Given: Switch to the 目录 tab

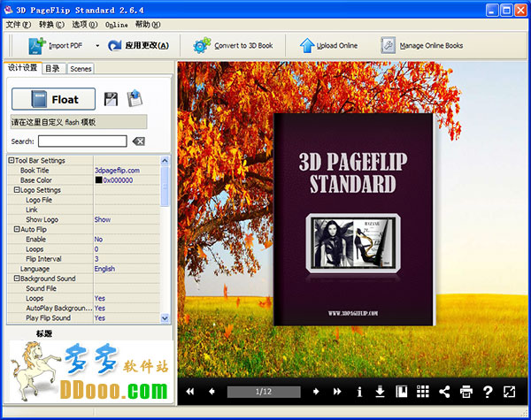Looking at the screenshot, I should coord(52,69).
